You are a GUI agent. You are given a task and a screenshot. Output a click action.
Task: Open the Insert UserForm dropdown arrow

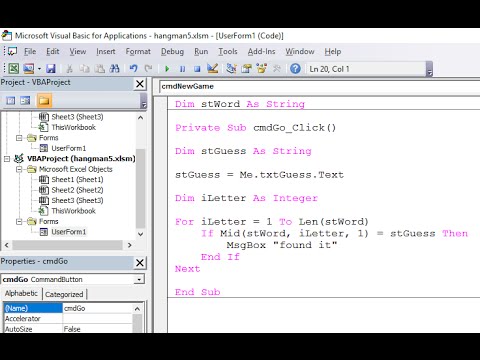(39, 69)
